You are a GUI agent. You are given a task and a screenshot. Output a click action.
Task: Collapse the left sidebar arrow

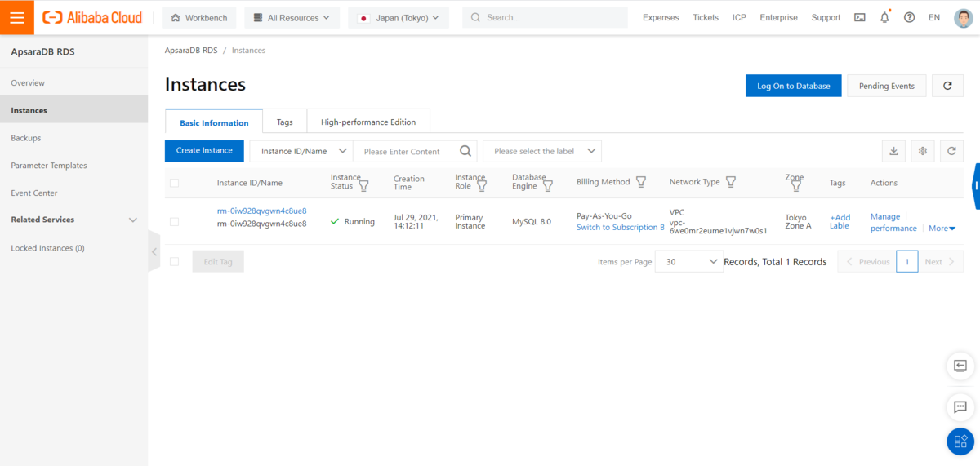[x=154, y=252]
